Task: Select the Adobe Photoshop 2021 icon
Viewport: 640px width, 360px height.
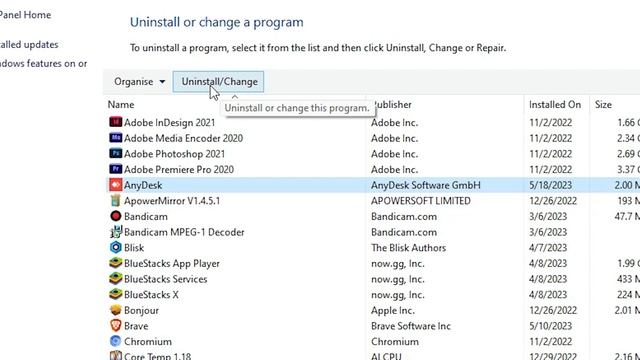Action: (x=116, y=153)
